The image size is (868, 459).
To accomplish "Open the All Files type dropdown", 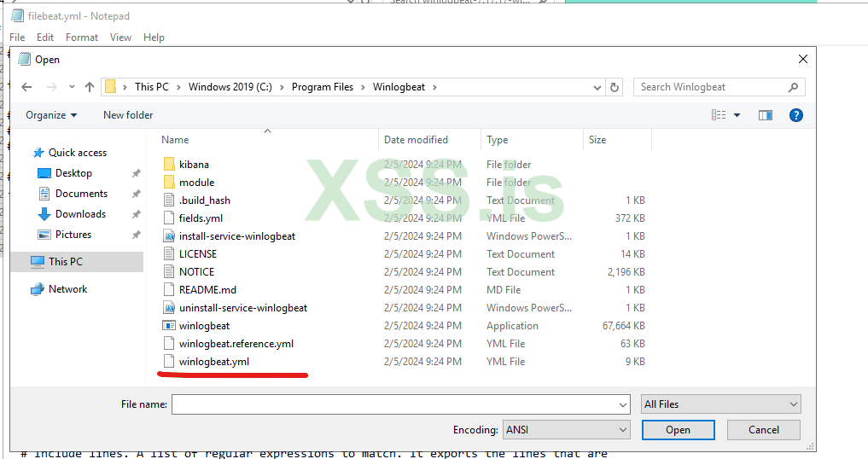I will (720, 404).
